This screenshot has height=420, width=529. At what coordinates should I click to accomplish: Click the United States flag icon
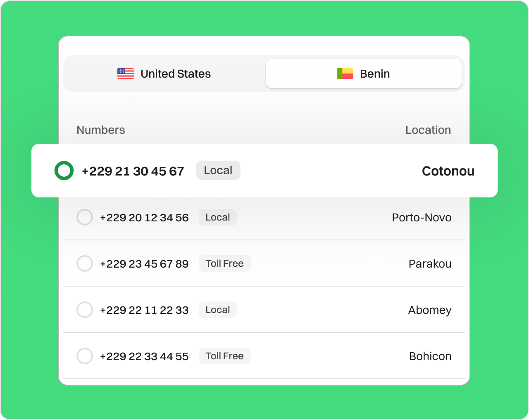click(x=125, y=74)
